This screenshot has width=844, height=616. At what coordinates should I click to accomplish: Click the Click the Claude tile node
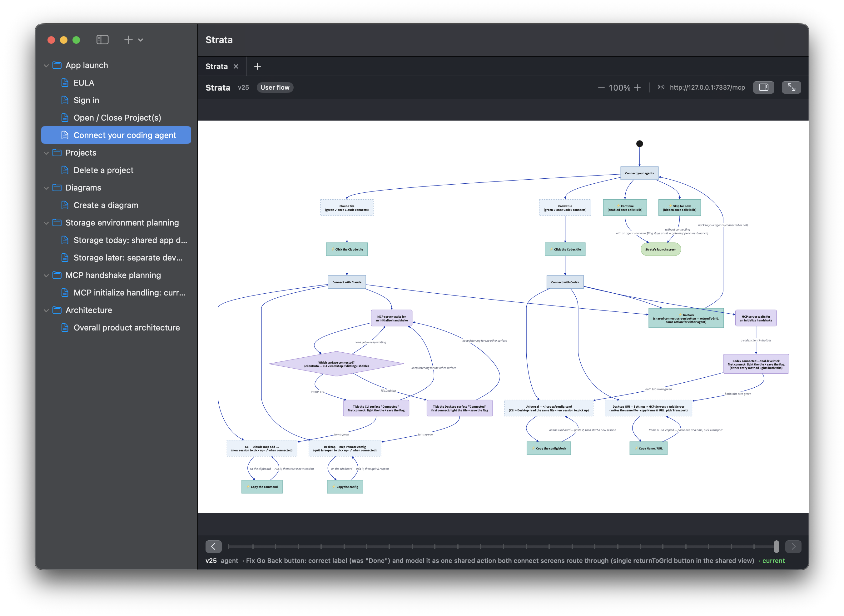coord(347,250)
